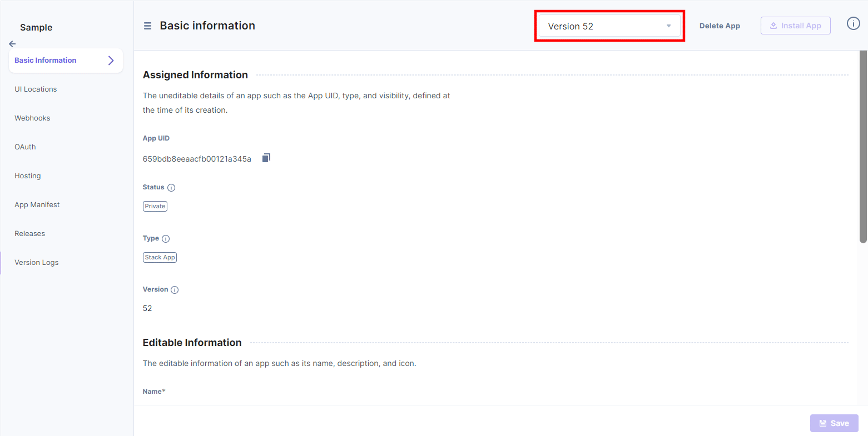The image size is (868, 436).
Task: Show the Version info tooltip icon
Action: coord(175,290)
